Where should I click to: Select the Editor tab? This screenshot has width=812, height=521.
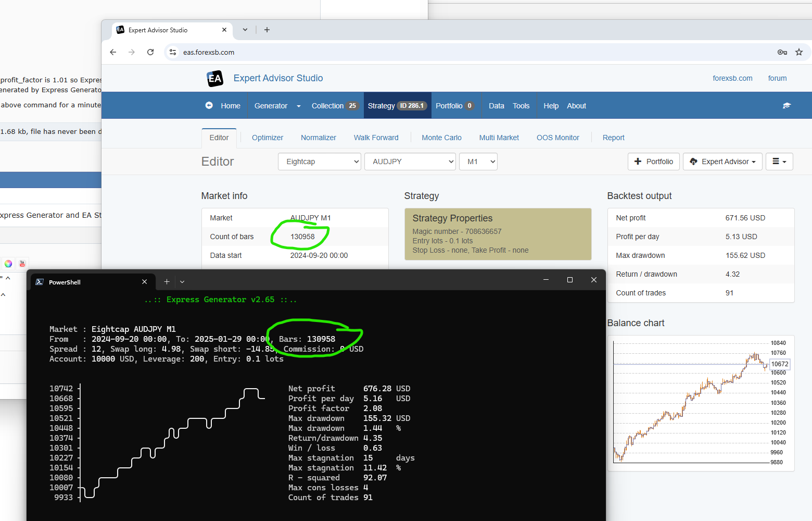click(219, 138)
